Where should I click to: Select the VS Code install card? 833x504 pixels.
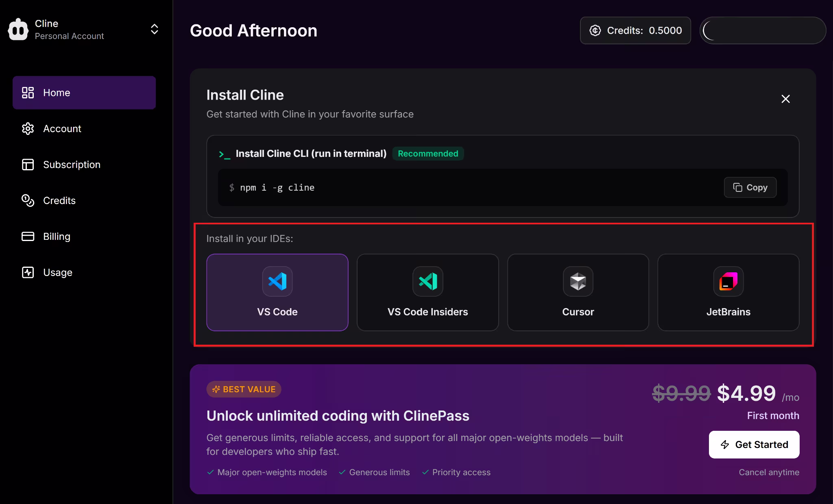click(277, 292)
